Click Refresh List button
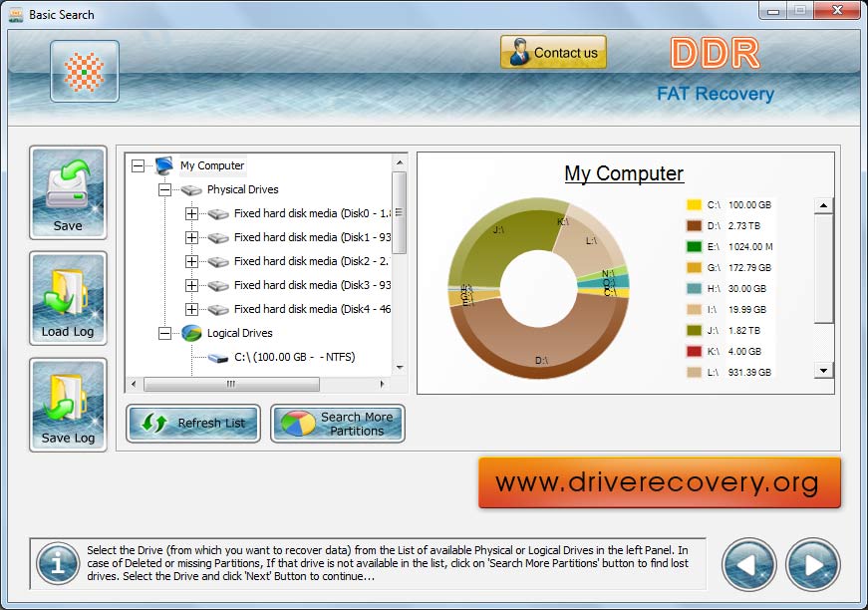Screen dimensions: 868x610 (193, 424)
